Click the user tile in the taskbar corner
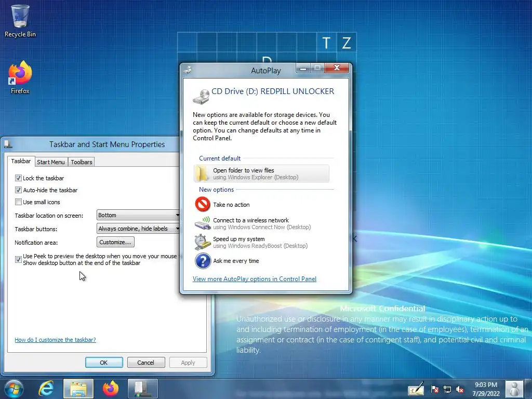Viewport: 532px width, 399px height. (x=514, y=389)
